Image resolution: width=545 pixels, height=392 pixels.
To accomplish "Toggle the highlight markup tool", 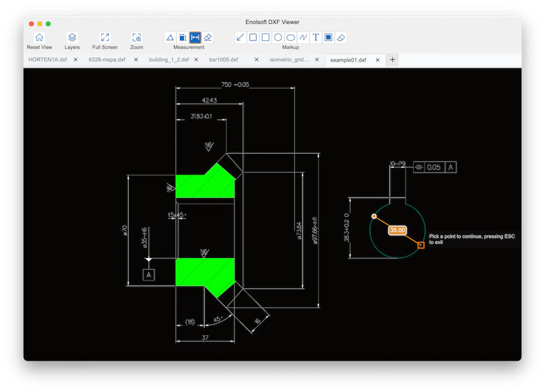I will click(x=328, y=37).
